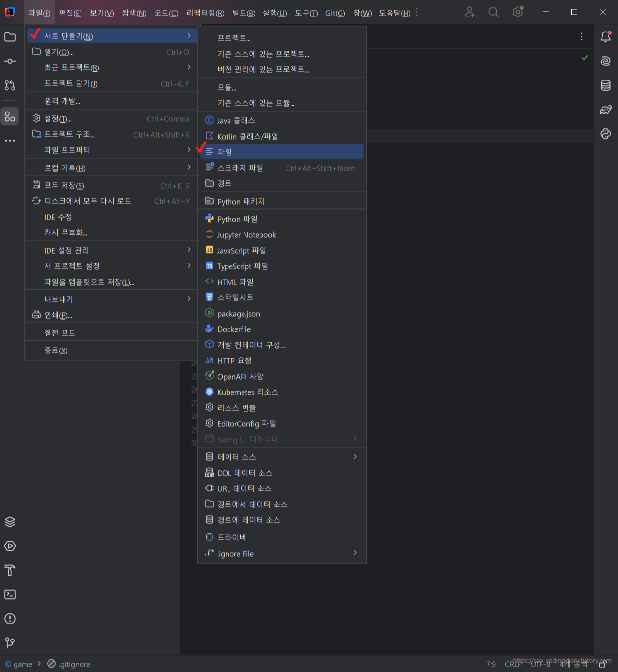Open the Git menu in menu bar
This screenshot has height=672, width=618.
pos(335,13)
